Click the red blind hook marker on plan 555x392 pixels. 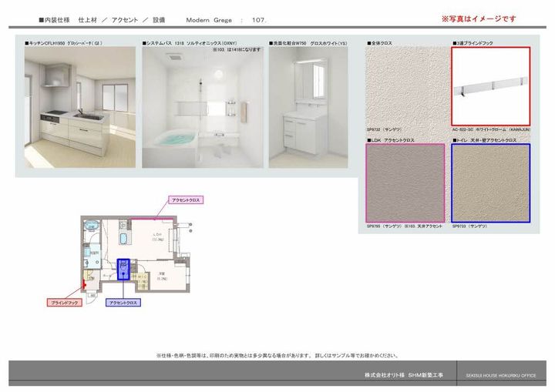pos(83,283)
